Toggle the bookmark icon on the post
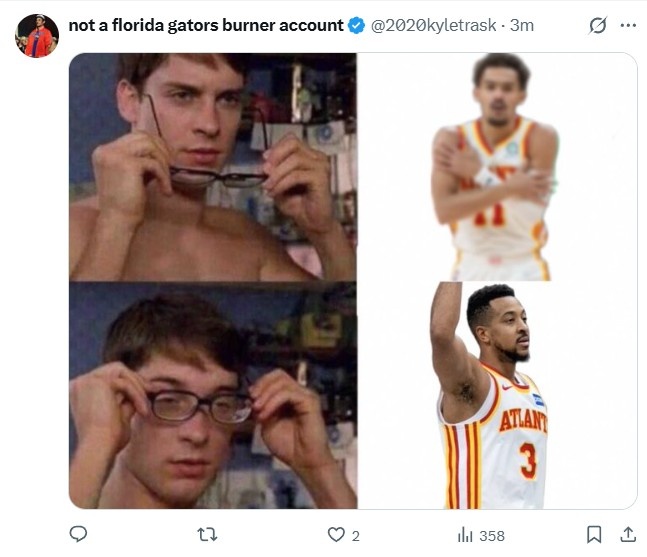The height and width of the screenshot is (557, 647). (x=594, y=535)
